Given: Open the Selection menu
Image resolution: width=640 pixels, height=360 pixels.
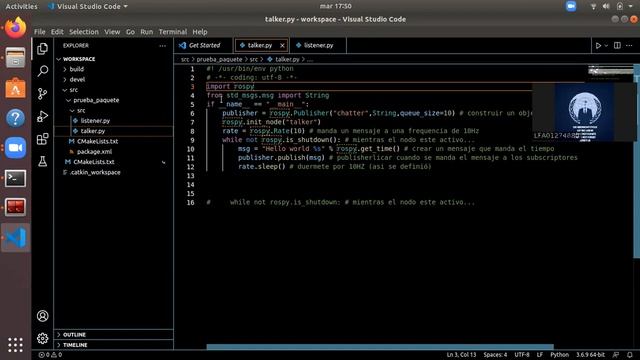Looking at the screenshot, I should tap(84, 32).
